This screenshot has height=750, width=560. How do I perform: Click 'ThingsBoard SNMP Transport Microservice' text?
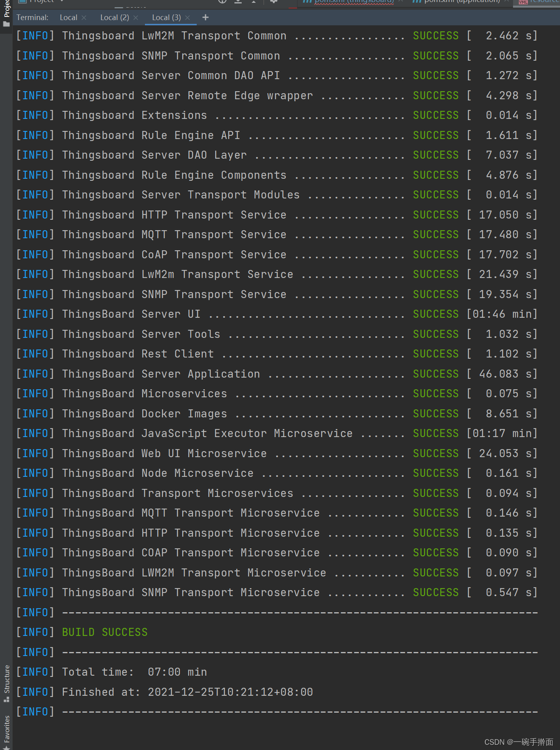pos(191,593)
